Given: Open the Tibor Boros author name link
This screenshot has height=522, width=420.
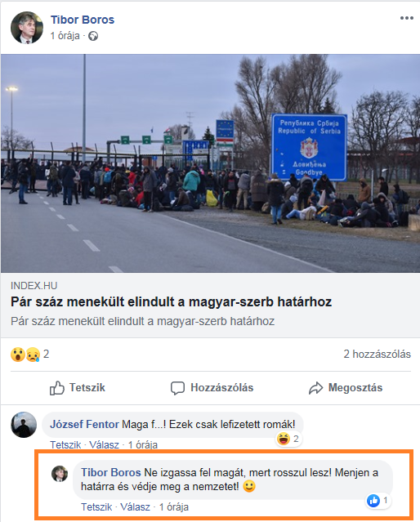Looking at the screenshot, I should (83, 20).
